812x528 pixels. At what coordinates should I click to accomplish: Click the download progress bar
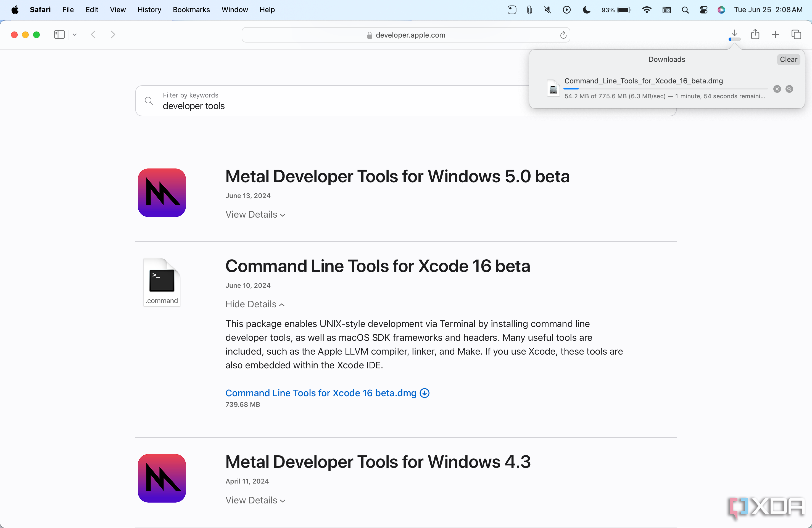click(x=665, y=89)
